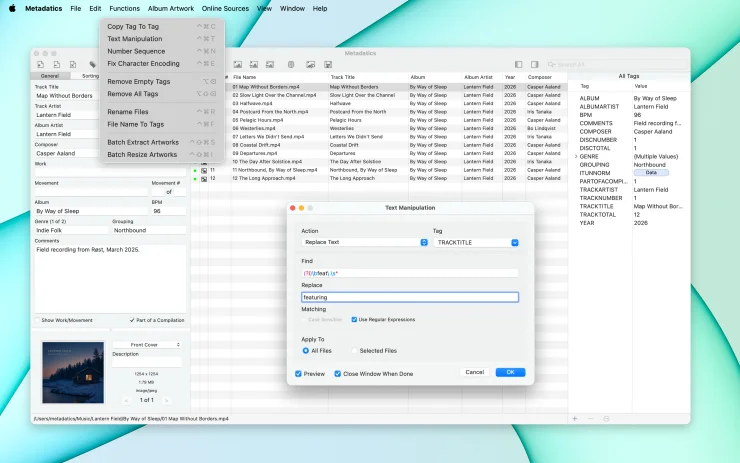
Task: Select the All Files radio button
Action: click(x=305, y=351)
